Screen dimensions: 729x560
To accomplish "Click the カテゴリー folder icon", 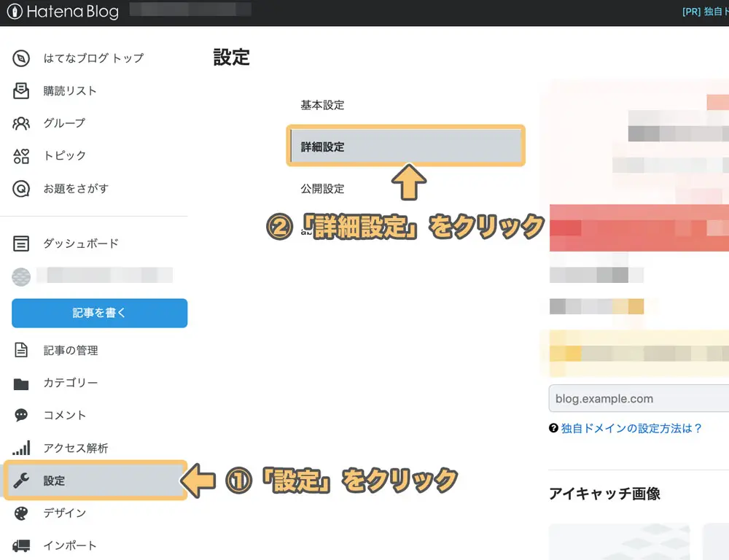I will (x=21, y=384).
